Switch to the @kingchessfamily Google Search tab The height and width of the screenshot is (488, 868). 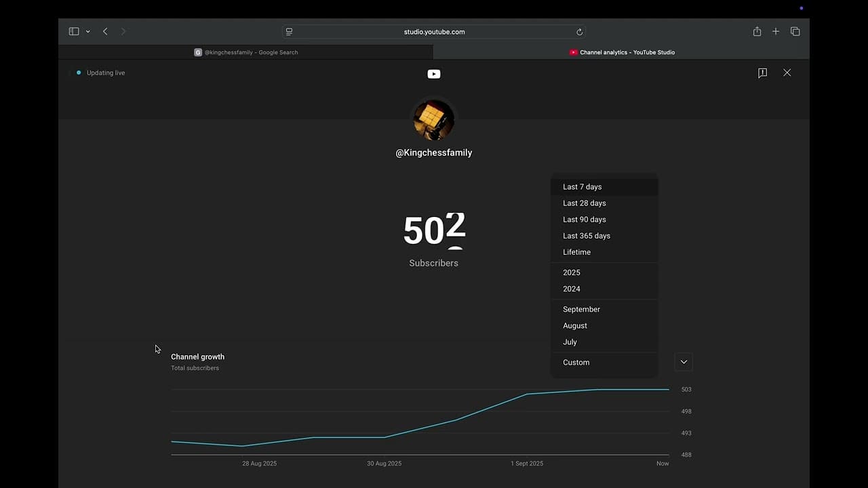(246, 52)
